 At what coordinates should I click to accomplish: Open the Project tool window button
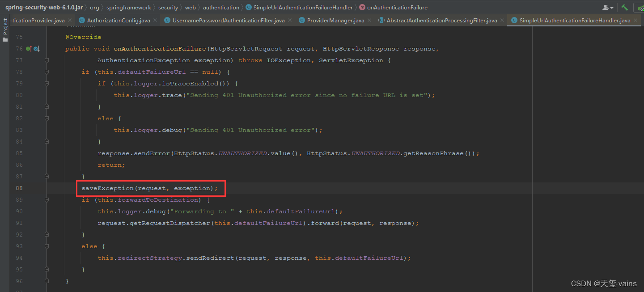click(x=5, y=30)
